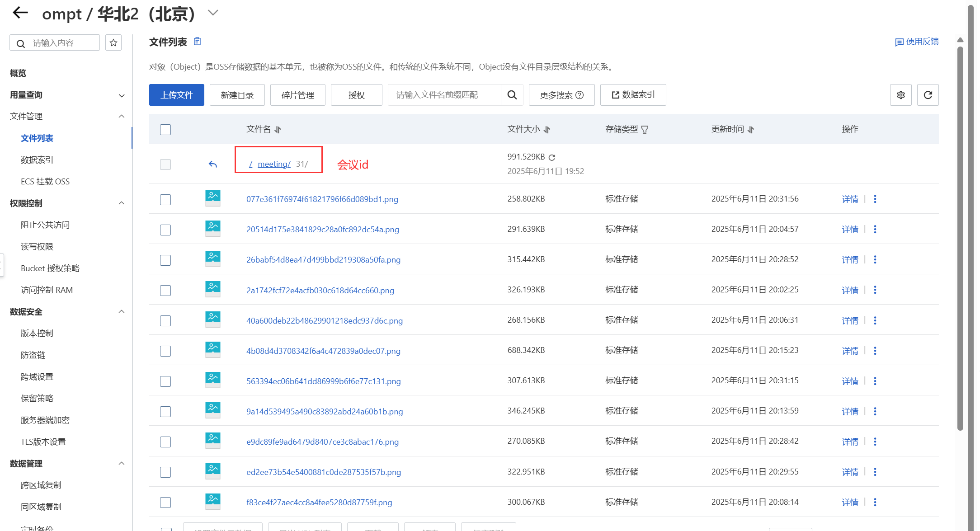Screen dimensions: 980x531
Task: Open 详情 for 4b08d4d3708342f6a4c472839a0dec07.png
Action: click(849, 351)
